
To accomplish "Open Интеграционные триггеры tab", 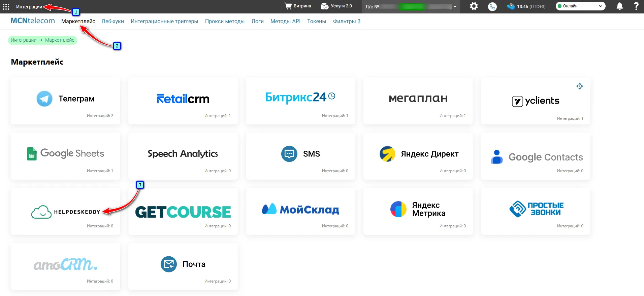I will pyautogui.click(x=164, y=21).
